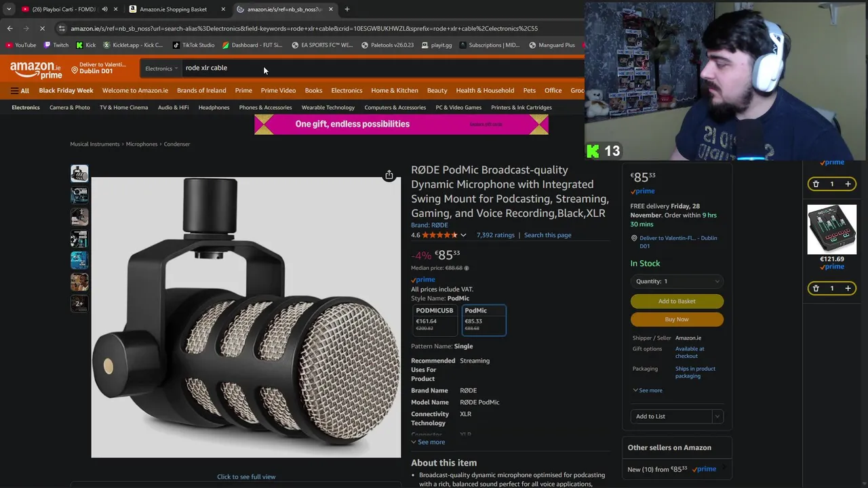The height and width of the screenshot is (488, 868).
Task: Switch to Amazon.ie Shopping Basket tab
Action: pos(174,9)
